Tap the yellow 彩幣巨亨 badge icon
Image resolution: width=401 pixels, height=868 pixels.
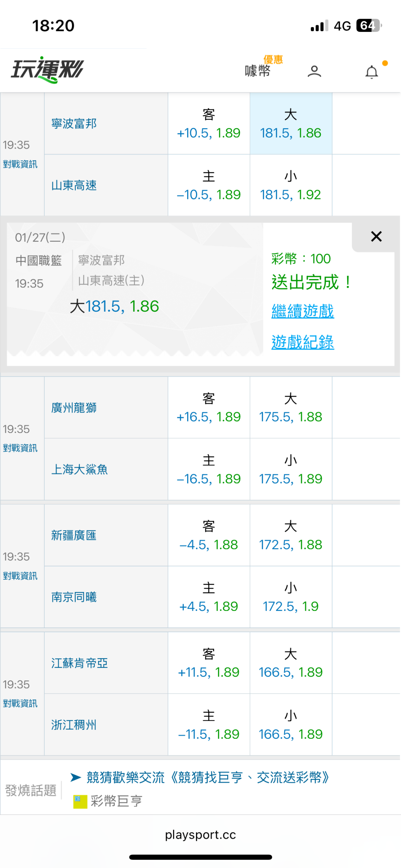[x=80, y=801]
